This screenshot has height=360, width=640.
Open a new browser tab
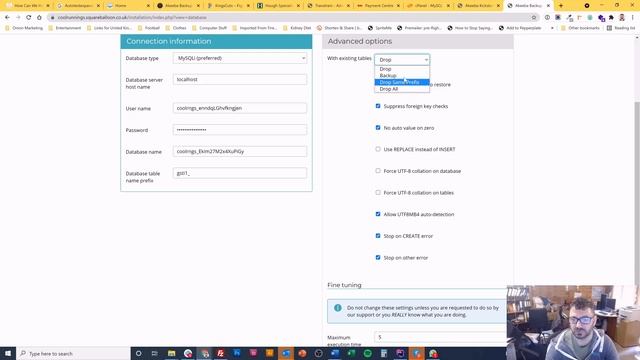click(561, 6)
